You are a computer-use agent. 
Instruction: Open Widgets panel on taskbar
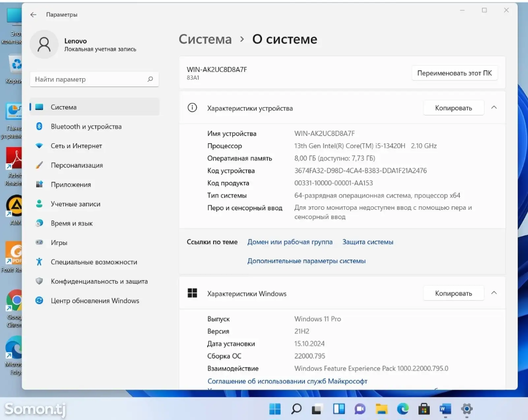click(339, 409)
